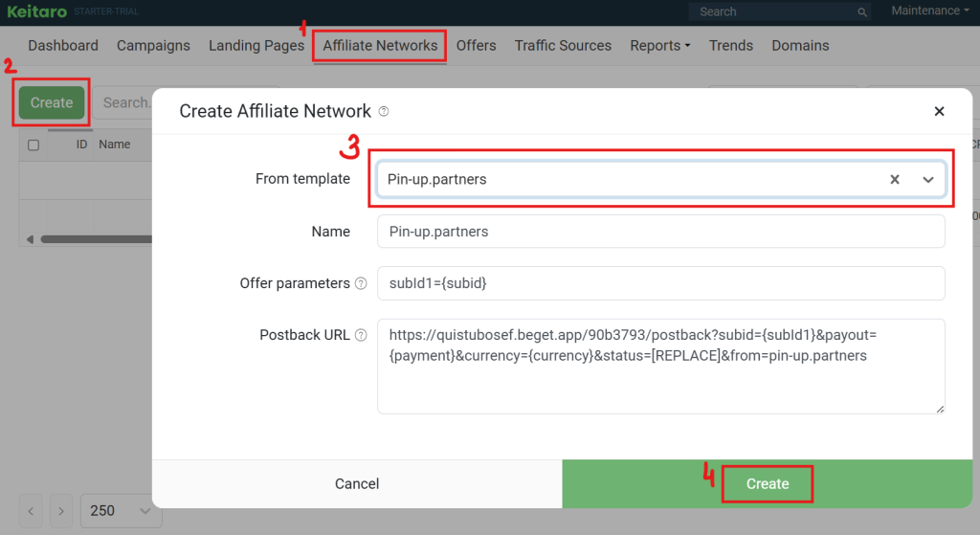980x535 pixels.
Task: Click Create button in the dialog footer
Action: [x=768, y=483]
